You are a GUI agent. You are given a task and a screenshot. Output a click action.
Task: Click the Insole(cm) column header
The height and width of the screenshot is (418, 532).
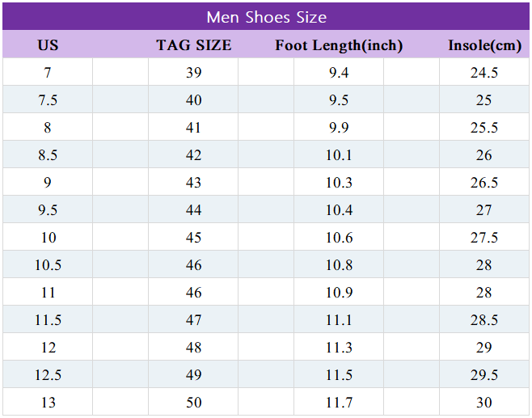click(484, 45)
